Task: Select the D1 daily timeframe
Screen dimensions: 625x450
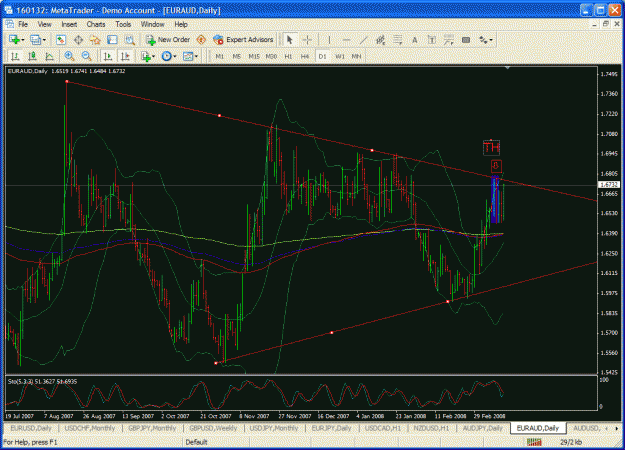Action: pyautogui.click(x=322, y=56)
